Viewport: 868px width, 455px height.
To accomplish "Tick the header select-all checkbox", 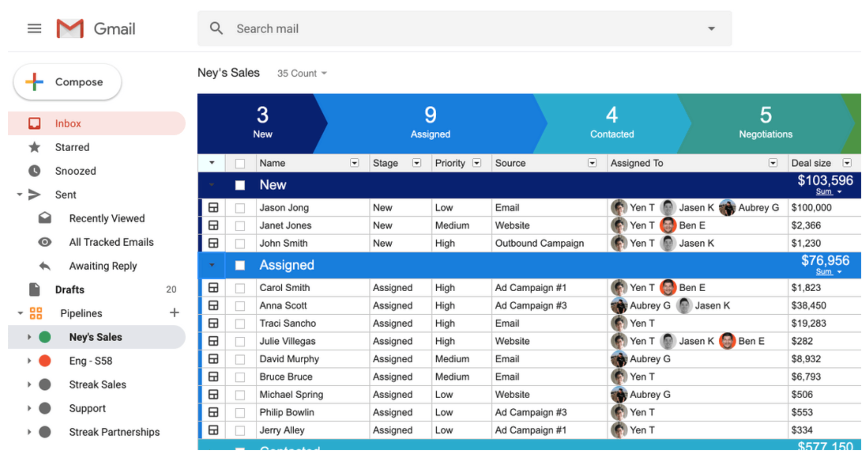I will (x=240, y=163).
